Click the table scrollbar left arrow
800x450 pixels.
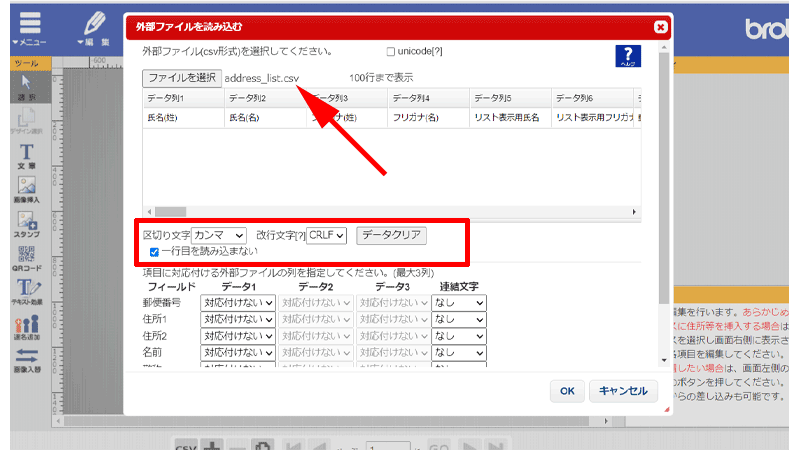click(149, 212)
